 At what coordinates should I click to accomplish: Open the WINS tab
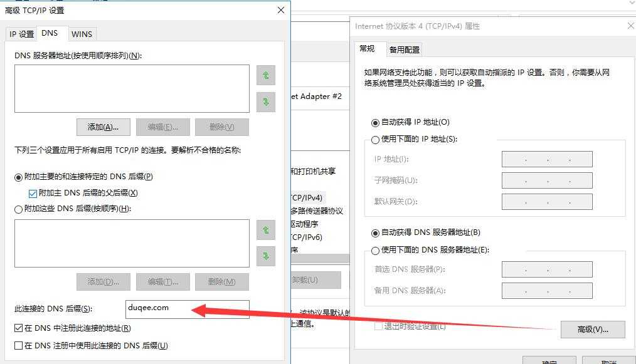(x=82, y=34)
